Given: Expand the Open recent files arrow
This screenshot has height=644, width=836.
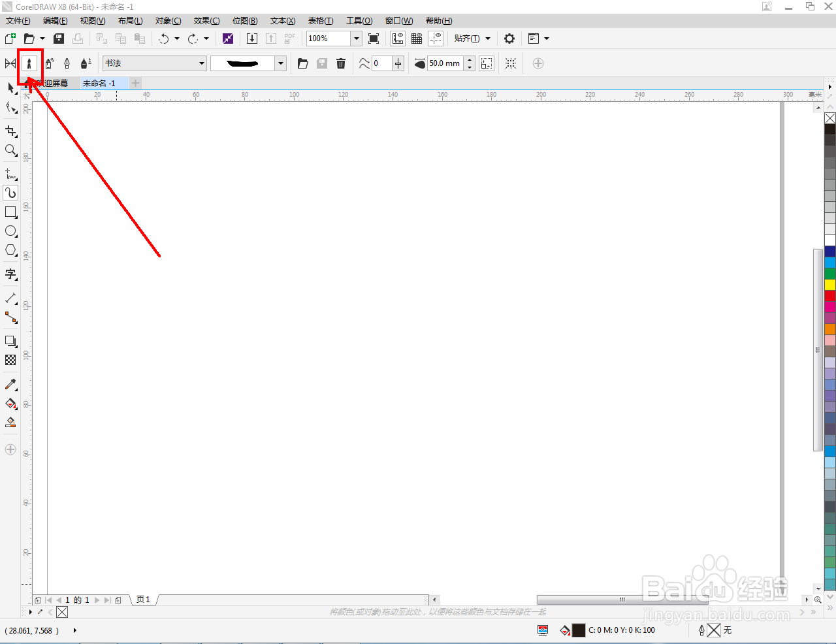Looking at the screenshot, I should click(42, 39).
